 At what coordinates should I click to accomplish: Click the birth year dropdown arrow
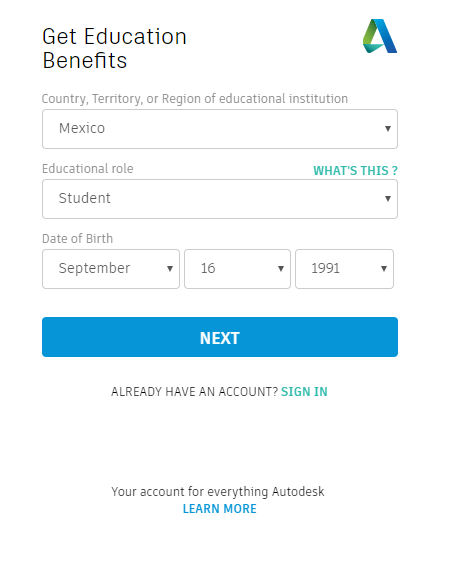tap(384, 269)
